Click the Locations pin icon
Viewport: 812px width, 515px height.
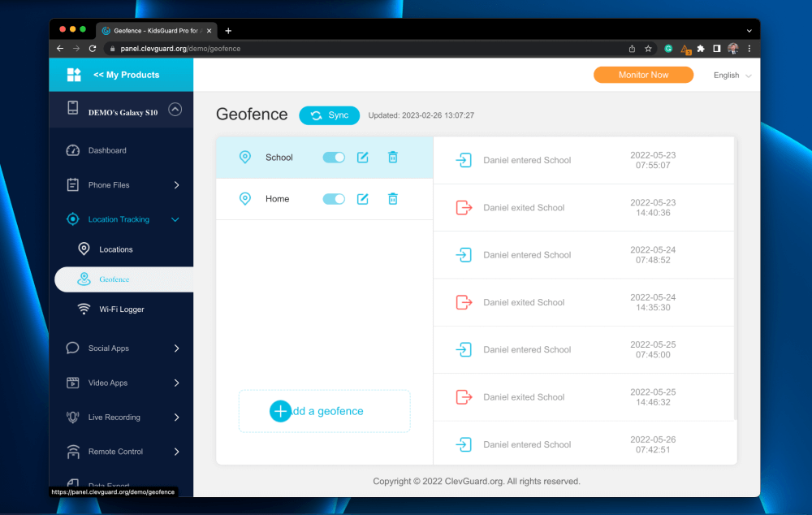[x=84, y=249]
